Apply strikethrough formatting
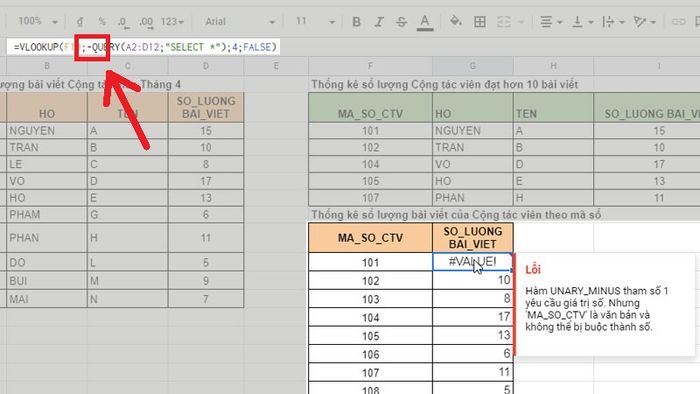The height and width of the screenshot is (394, 700). tap(401, 21)
